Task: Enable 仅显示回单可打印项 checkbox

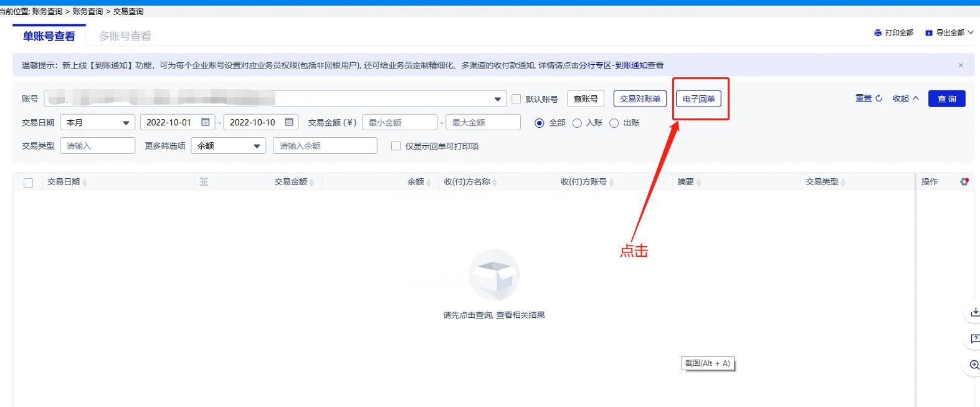Action: pos(396,146)
